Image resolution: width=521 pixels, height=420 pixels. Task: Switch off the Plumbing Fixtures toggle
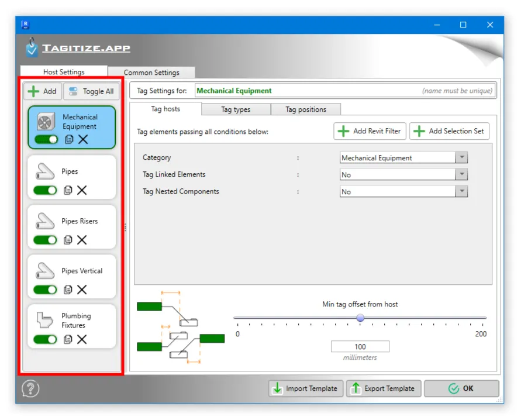click(46, 339)
